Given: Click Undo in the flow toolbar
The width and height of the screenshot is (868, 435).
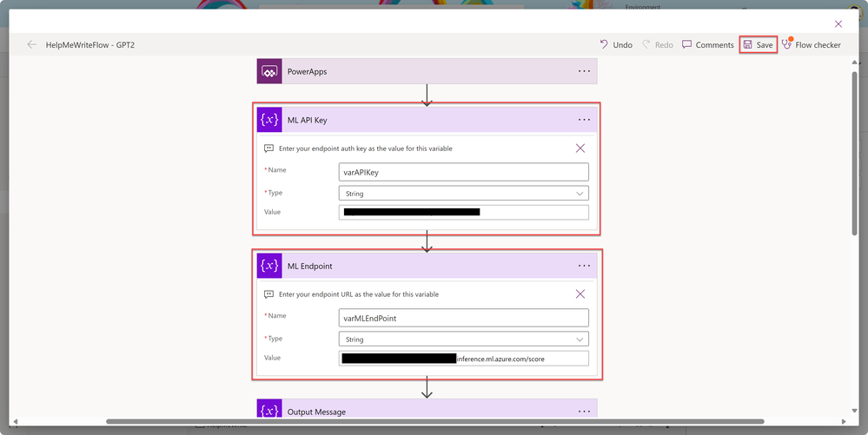Looking at the screenshot, I should 616,45.
